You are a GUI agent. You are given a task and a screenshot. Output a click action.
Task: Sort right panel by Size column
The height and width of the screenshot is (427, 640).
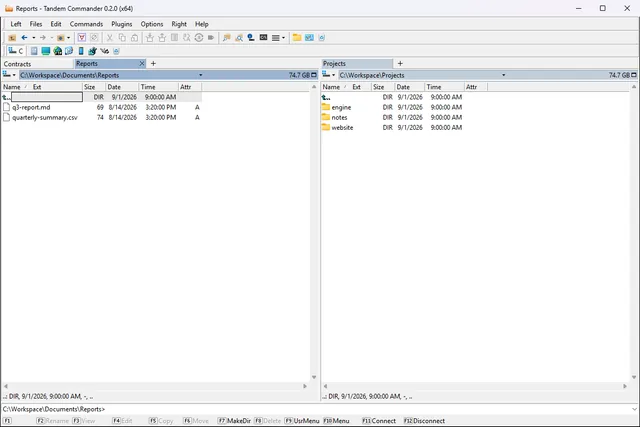click(383, 87)
